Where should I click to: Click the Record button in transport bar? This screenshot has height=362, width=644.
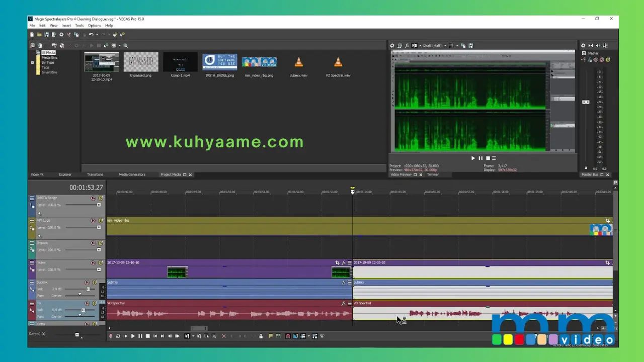click(x=111, y=336)
